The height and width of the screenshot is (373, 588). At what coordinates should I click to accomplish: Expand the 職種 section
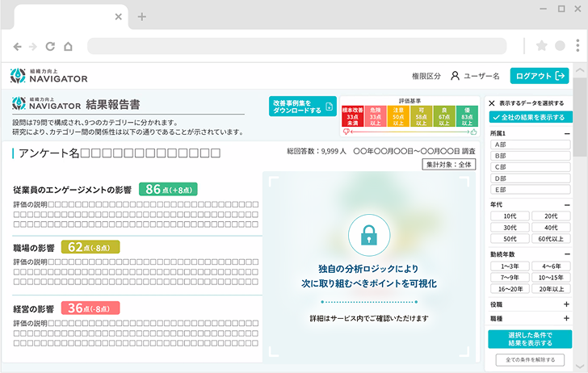567,318
